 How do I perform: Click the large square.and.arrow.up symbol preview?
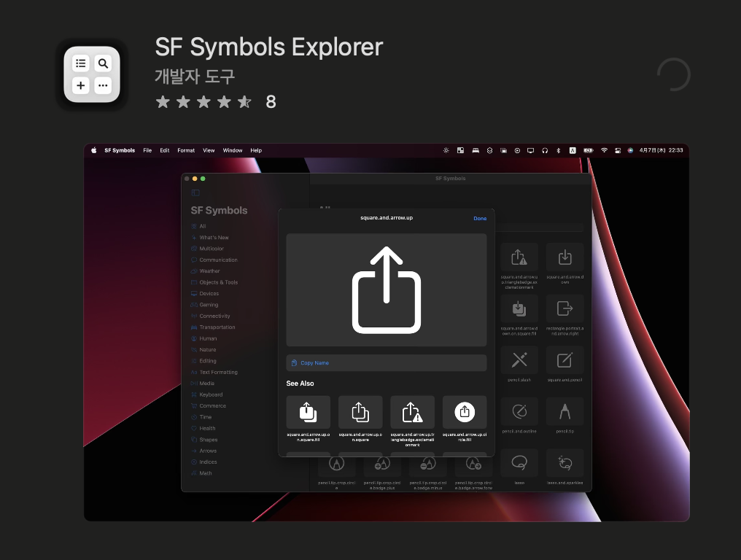[387, 289]
